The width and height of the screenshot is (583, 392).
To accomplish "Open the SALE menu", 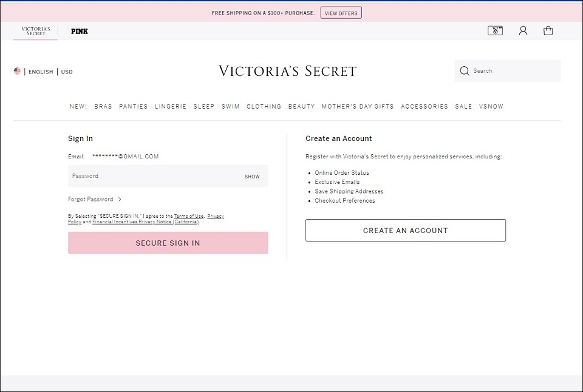I will tap(463, 106).
